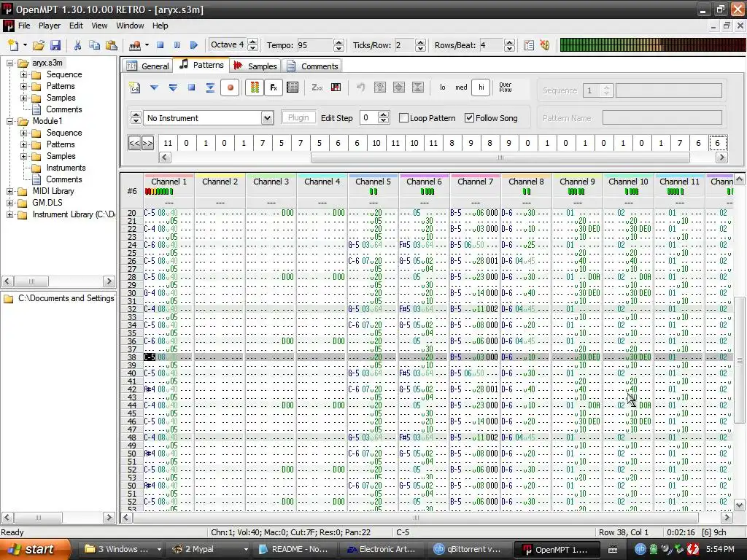
Task: Open the View menu
Action: [x=99, y=26]
